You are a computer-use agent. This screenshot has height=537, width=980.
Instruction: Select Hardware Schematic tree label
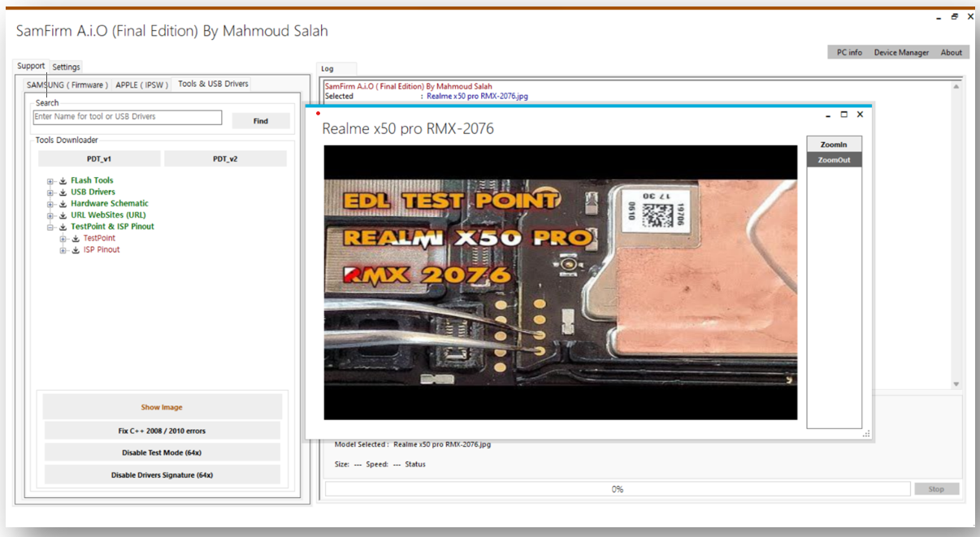[x=110, y=204]
